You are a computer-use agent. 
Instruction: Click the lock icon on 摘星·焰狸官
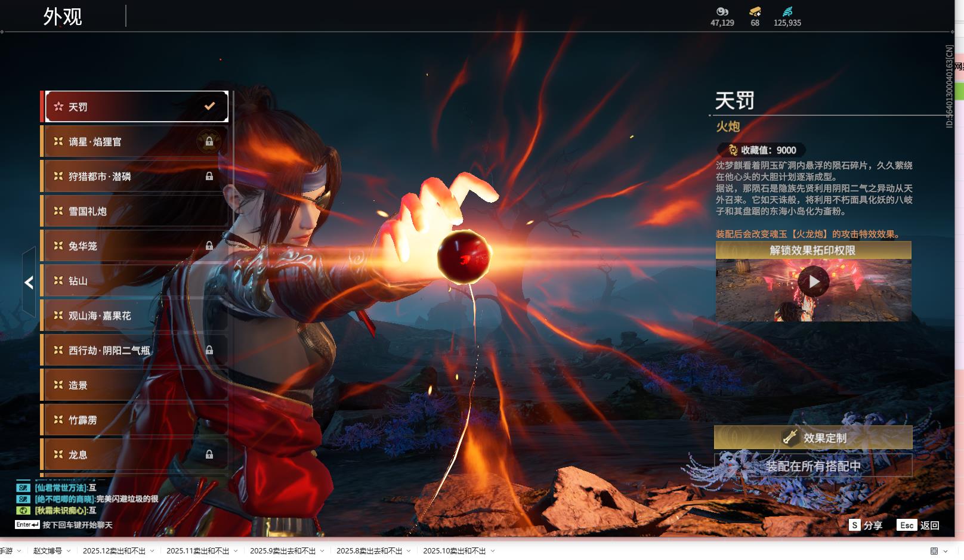(209, 141)
